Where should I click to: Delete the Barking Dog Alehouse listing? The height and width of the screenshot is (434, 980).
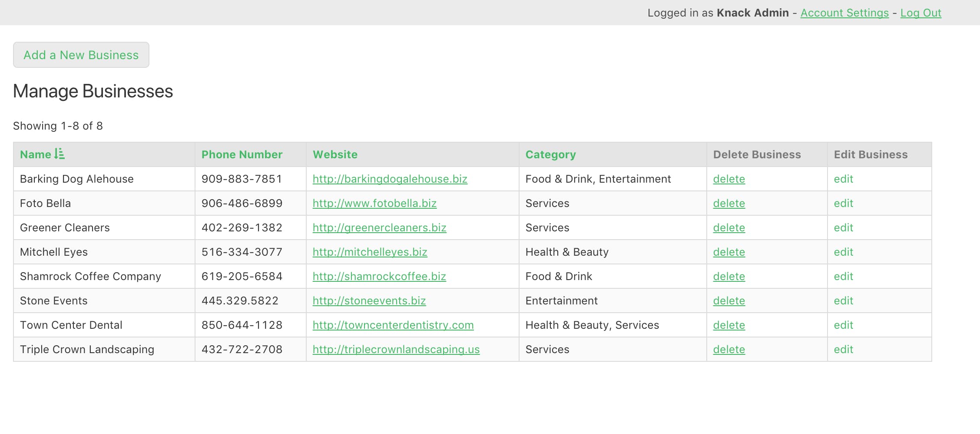pyautogui.click(x=728, y=179)
